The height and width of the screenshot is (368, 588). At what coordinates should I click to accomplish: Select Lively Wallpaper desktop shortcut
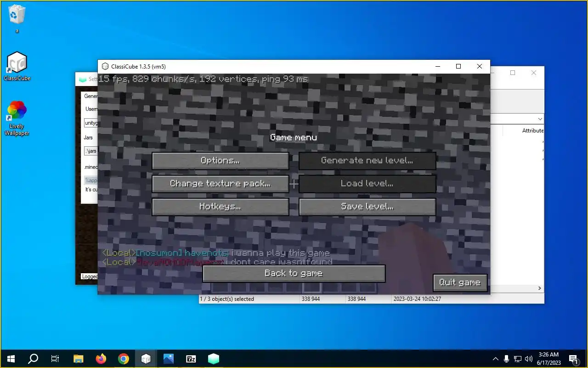point(17,118)
